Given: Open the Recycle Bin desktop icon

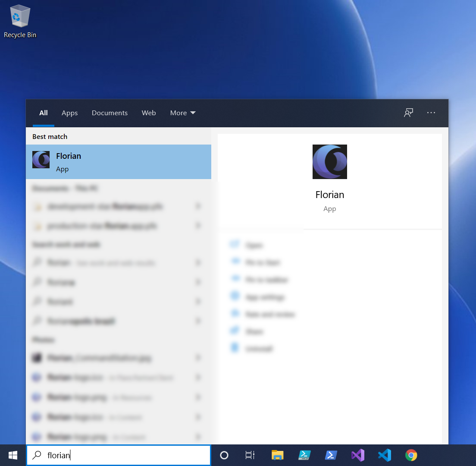Looking at the screenshot, I should [x=20, y=21].
